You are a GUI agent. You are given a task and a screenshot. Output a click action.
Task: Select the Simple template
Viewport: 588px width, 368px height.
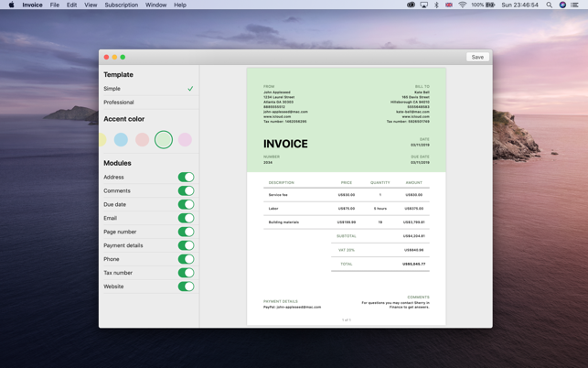click(x=149, y=89)
